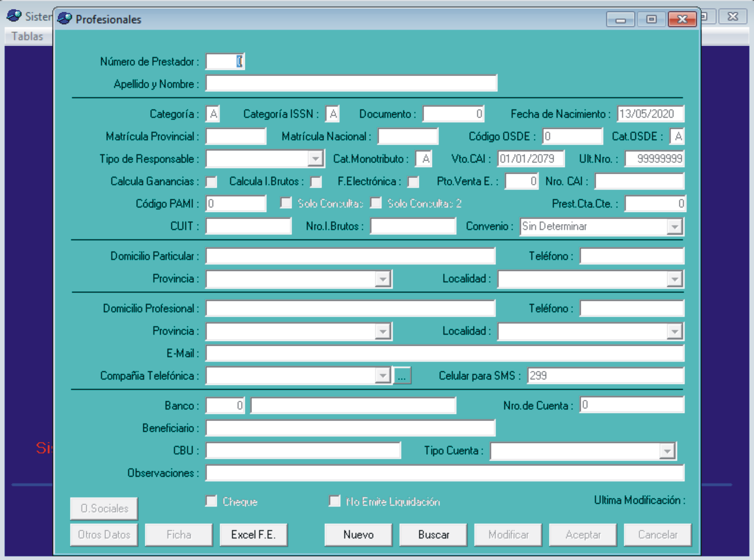The height and width of the screenshot is (560, 754).
Task: Click the Prest.Cta.Cte. field
Action: tap(655, 203)
